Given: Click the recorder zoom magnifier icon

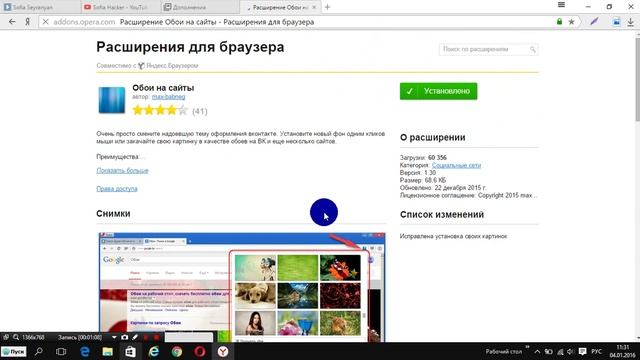Looking at the screenshot, I should pyautogui.click(x=16, y=337).
